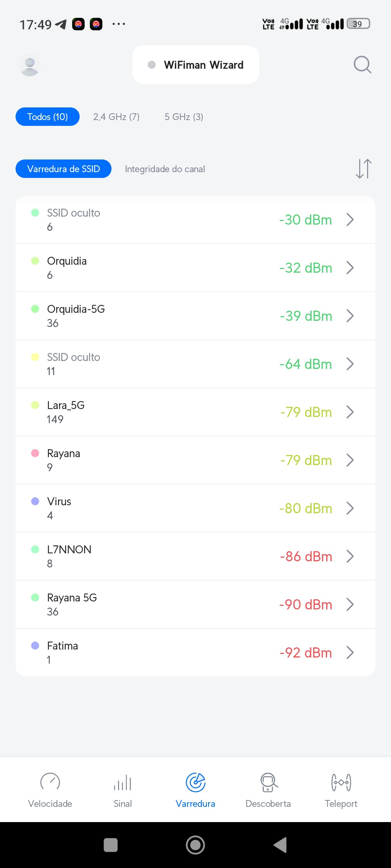This screenshot has width=391, height=868.
Task: Filter networks by 5 GHz (3)
Action: [x=184, y=117]
